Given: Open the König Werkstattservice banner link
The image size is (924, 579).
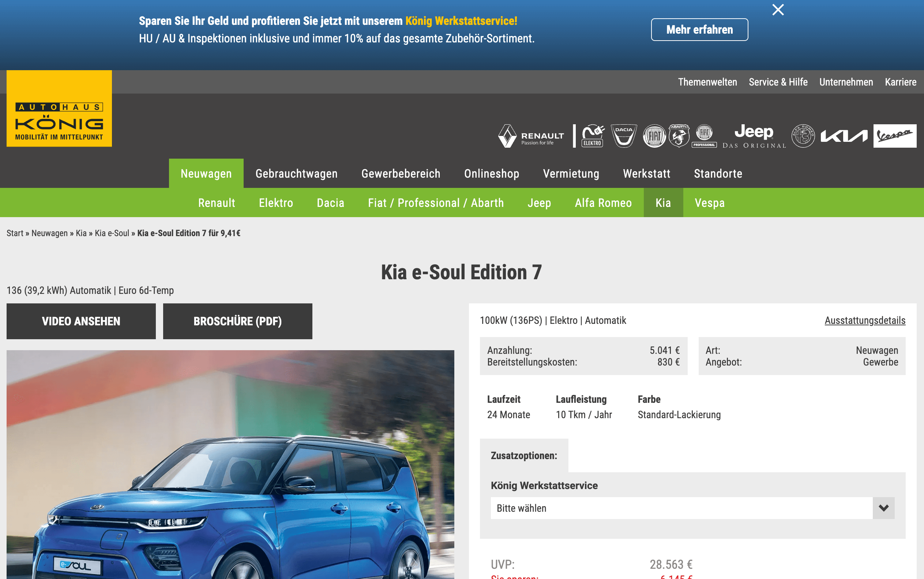Looking at the screenshot, I should pos(461,21).
